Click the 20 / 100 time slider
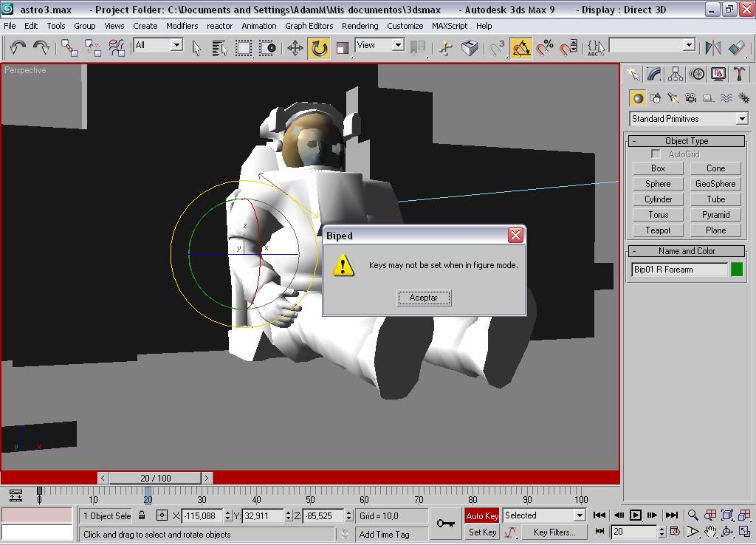Screen dimensions: 756x545 click(155, 478)
